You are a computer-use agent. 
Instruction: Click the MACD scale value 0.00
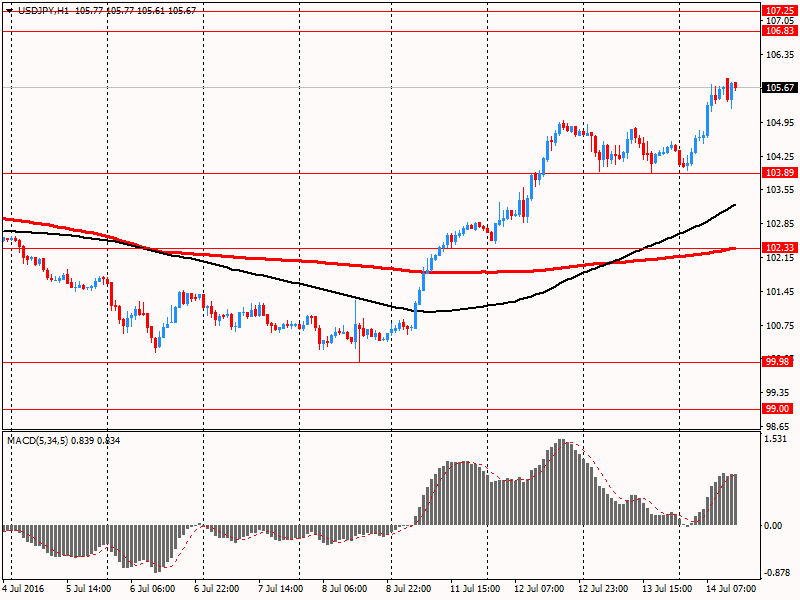(774, 526)
